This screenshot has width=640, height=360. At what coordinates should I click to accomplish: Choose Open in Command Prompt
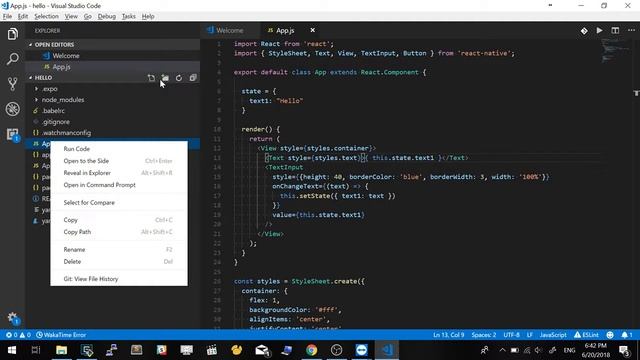coord(119,185)
